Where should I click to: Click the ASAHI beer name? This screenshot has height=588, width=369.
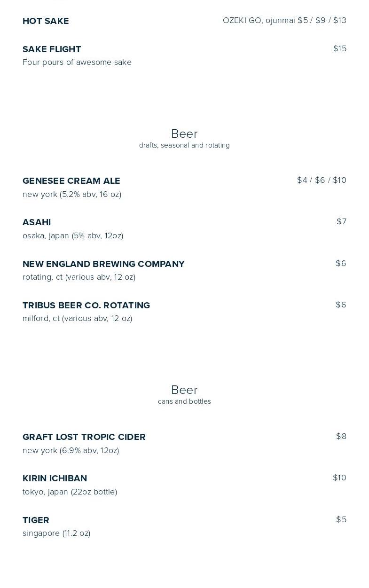pos(37,222)
